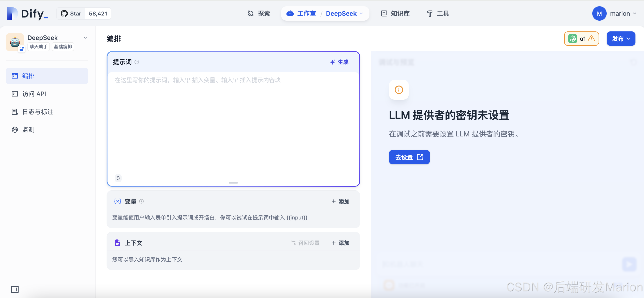
Task: Click the GitHub Star icon
Action: pos(64,13)
